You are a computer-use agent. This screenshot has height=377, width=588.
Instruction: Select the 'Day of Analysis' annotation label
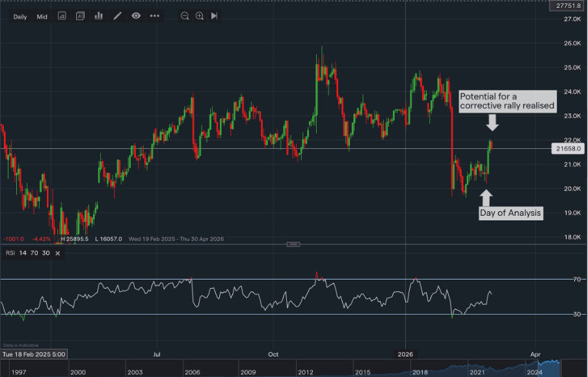tap(511, 213)
